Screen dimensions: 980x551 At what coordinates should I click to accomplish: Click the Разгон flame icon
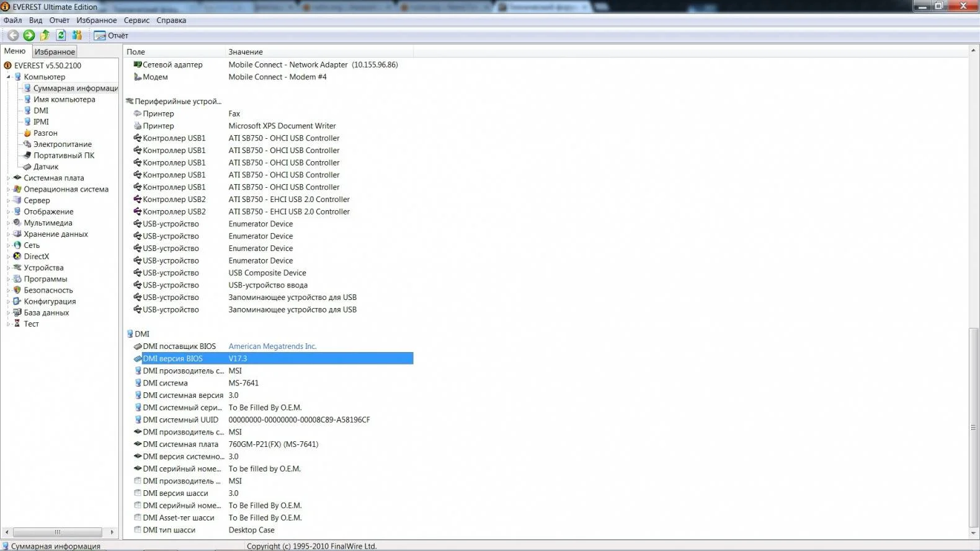click(x=27, y=133)
